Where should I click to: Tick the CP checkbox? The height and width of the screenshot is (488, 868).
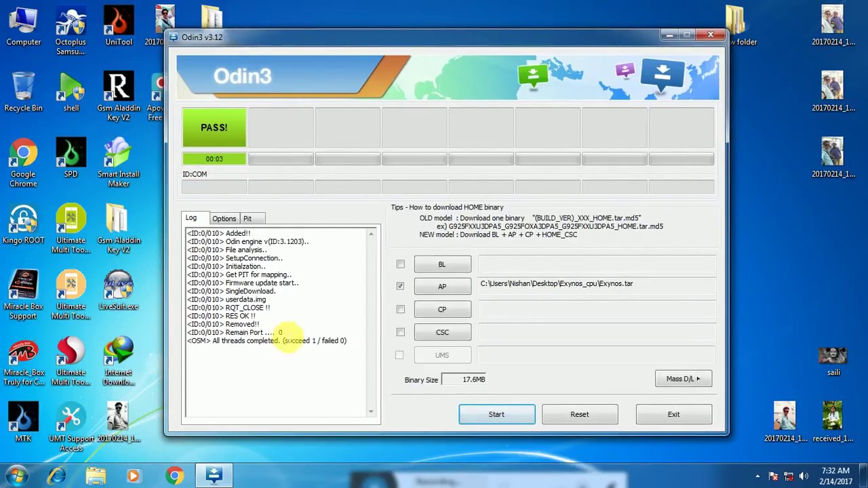[400, 309]
